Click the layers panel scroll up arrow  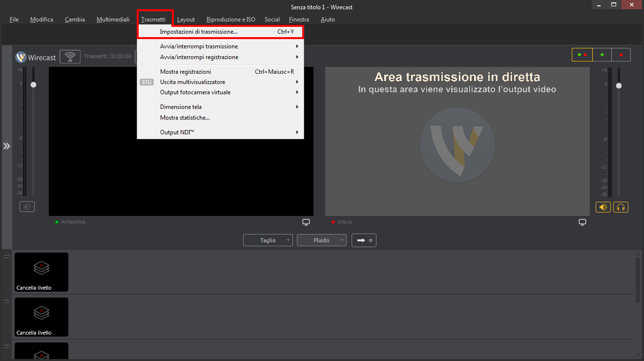point(638,255)
